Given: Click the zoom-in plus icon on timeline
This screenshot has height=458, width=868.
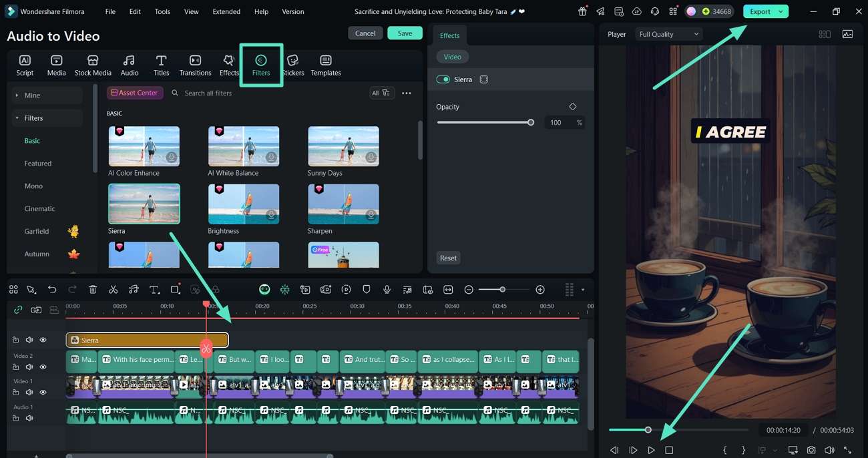Looking at the screenshot, I should [x=540, y=290].
